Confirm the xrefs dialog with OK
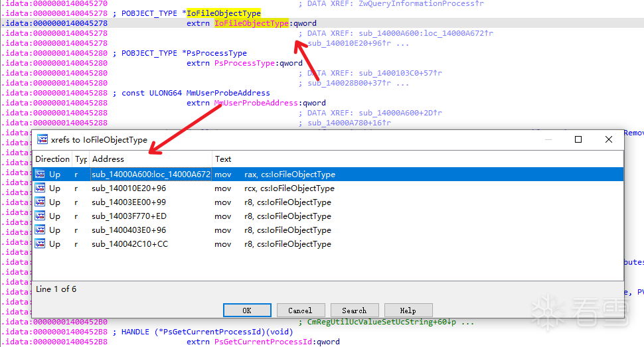The height and width of the screenshot is (347, 644). [x=247, y=311]
